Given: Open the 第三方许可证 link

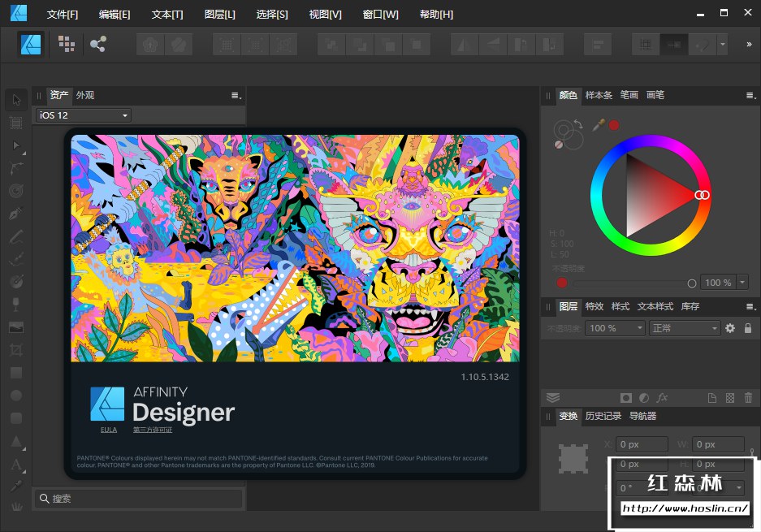Looking at the screenshot, I should 153,430.
